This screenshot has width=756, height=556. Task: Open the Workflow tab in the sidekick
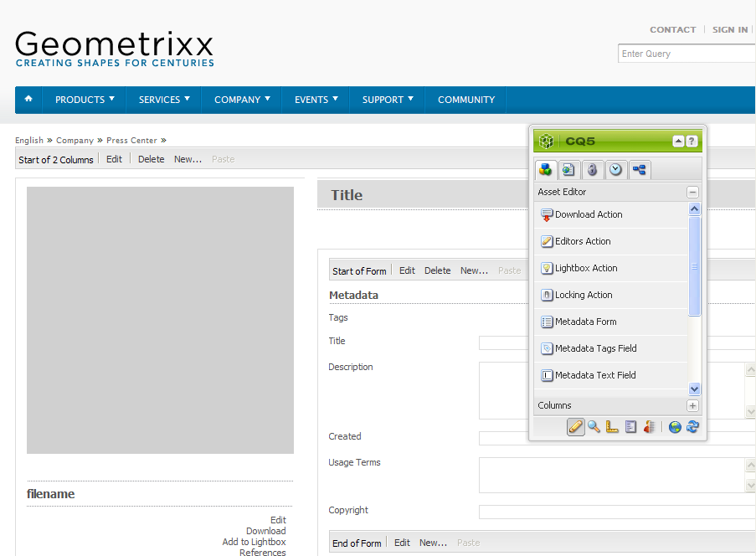click(x=640, y=170)
